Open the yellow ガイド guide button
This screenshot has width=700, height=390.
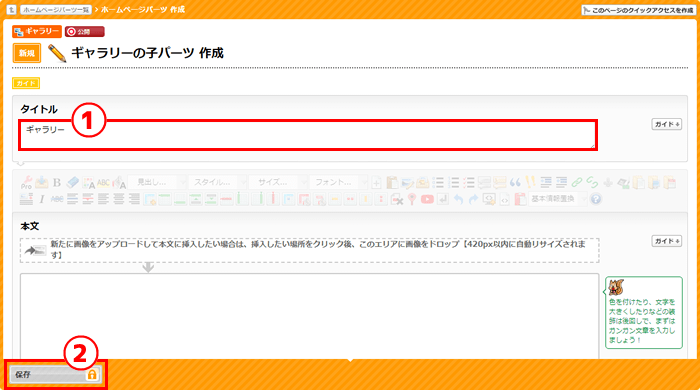click(26, 83)
